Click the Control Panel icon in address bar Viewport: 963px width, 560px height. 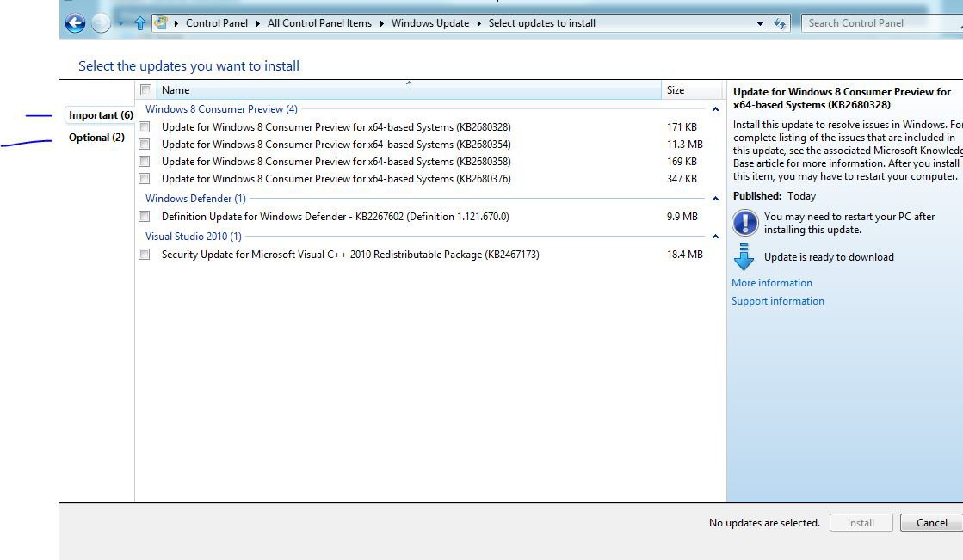[x=162, y=23]
